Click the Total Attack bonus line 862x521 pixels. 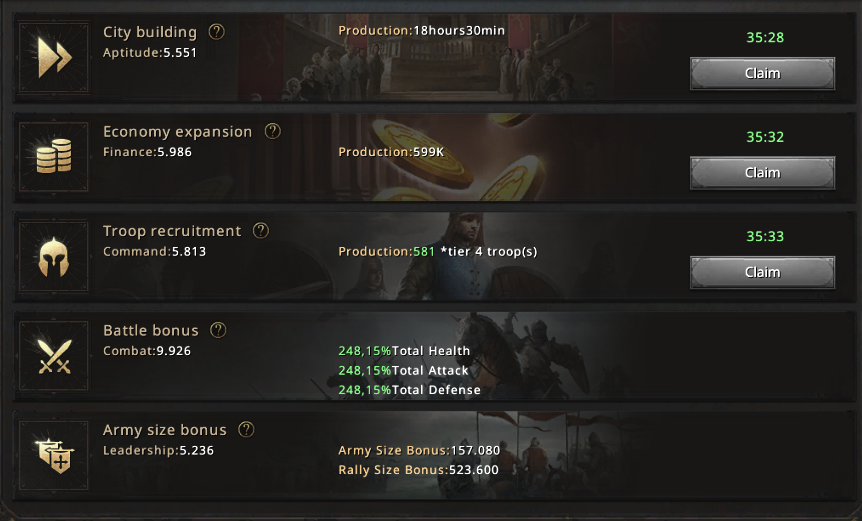point(404,370)
